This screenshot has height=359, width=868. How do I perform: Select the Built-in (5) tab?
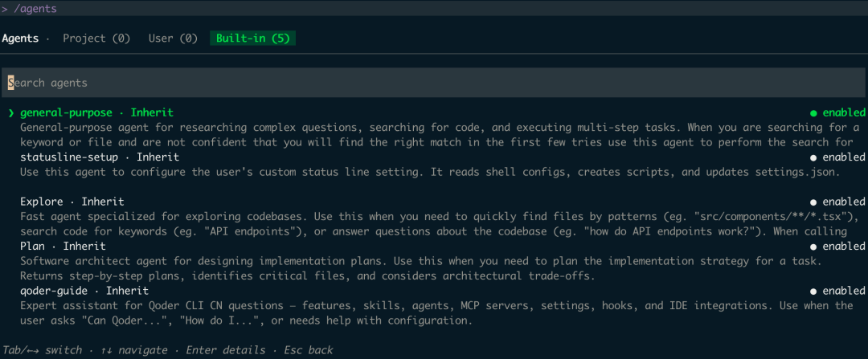click(252, 39)
